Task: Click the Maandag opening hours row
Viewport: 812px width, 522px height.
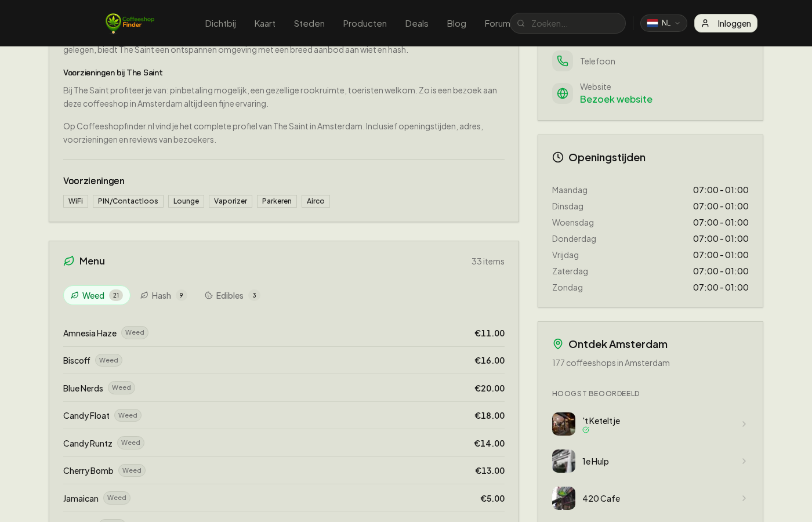Action: [650, 190]
